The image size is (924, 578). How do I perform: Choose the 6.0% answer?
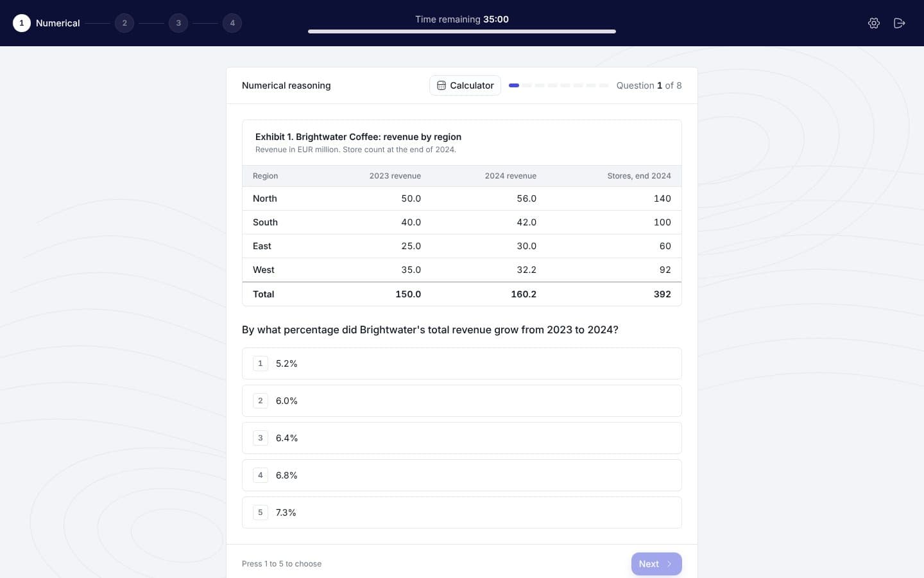(x=462, y=401)
